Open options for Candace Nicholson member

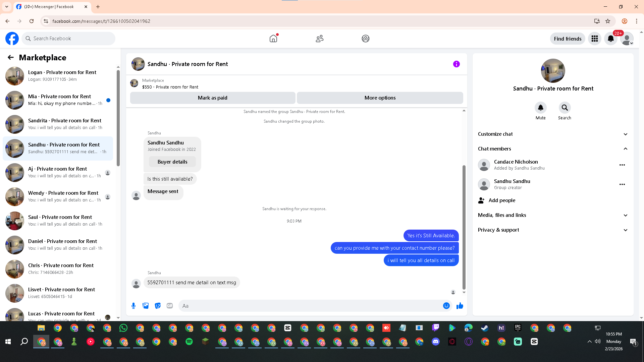coord(622,165)
